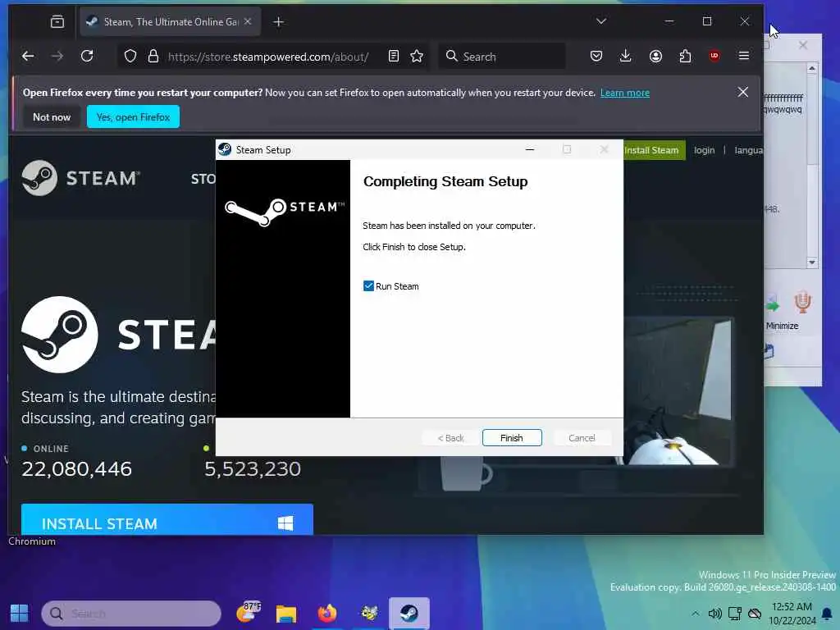Open the Firefox hamburger menu
This screenshot has height=630, width=840.
click(x=743, y=56)
